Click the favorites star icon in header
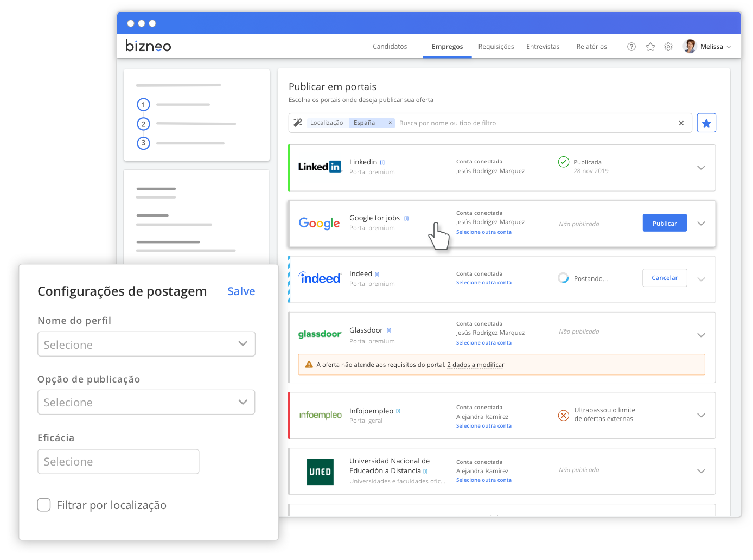 pyautogui.click(x=650, y=47)
